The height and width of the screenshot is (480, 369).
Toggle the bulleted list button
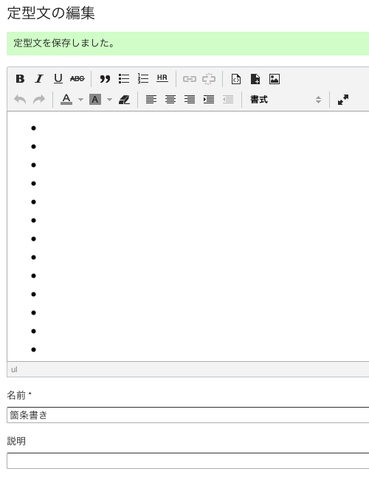point(124,79)
